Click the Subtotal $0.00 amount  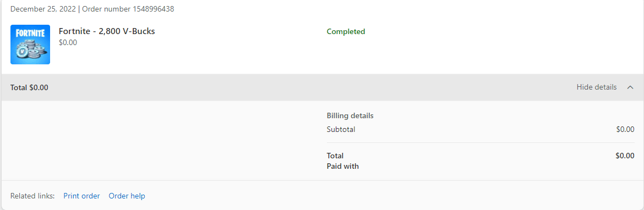[625, 130]
